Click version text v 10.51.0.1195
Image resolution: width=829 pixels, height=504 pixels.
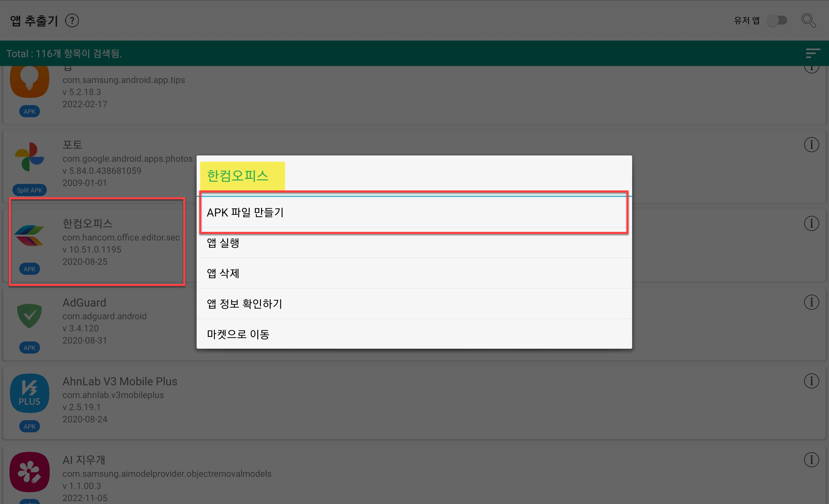point(92,249)
